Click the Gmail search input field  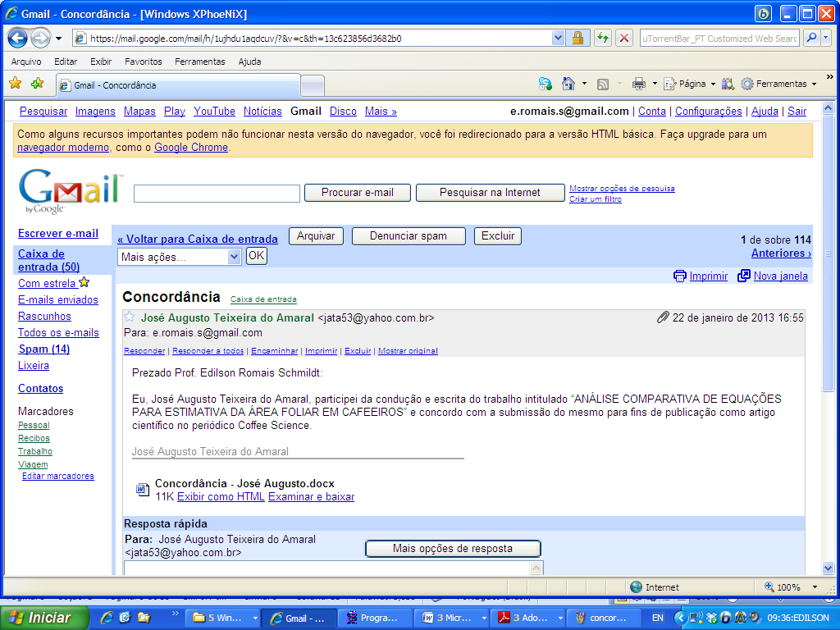point(217,194)
